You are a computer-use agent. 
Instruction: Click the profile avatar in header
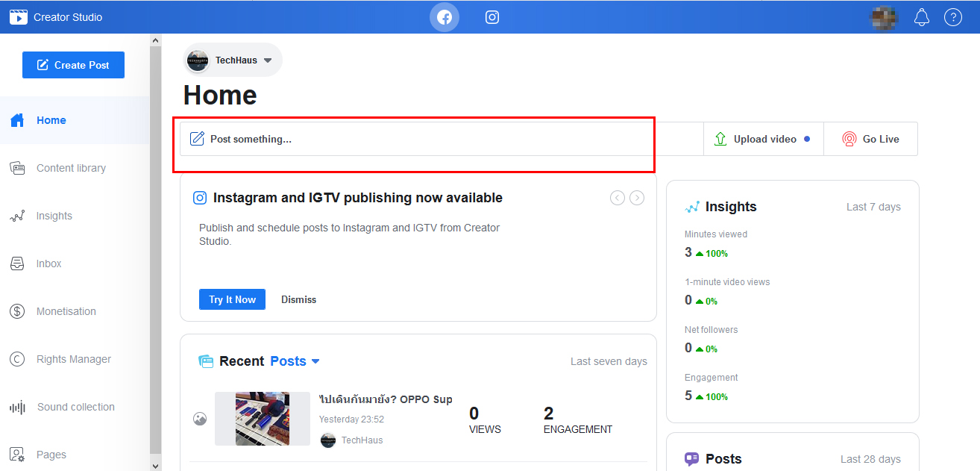tap(885, 17)
